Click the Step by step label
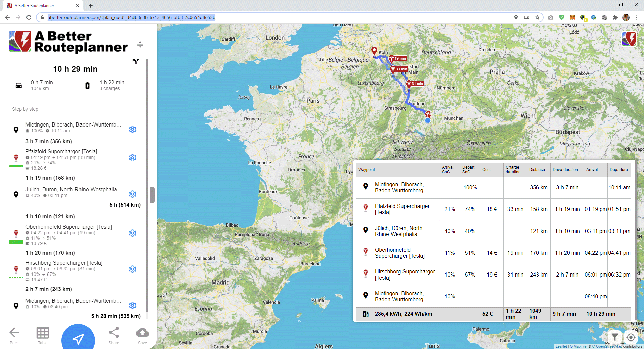 coord(25,109)
